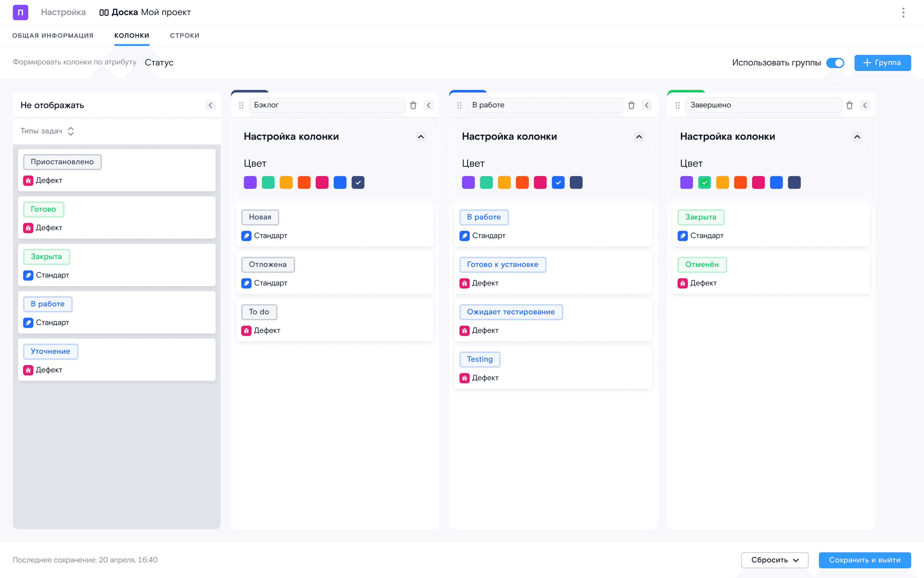Edit the Завершено column name field
Image resolution: width=924 pixels, height=578 pixels.
point(763,105)
